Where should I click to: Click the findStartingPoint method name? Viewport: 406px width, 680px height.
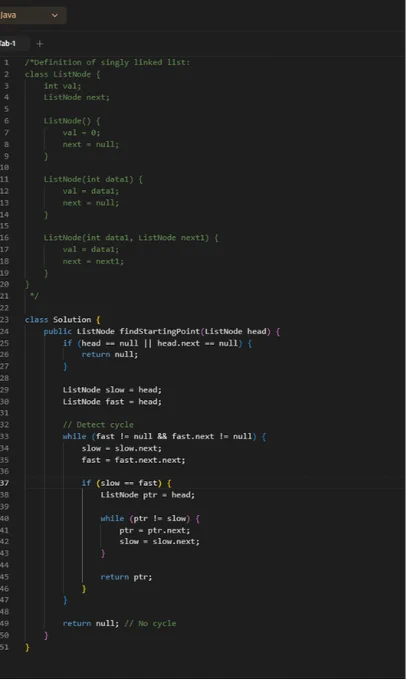click(x=159, y=331)
